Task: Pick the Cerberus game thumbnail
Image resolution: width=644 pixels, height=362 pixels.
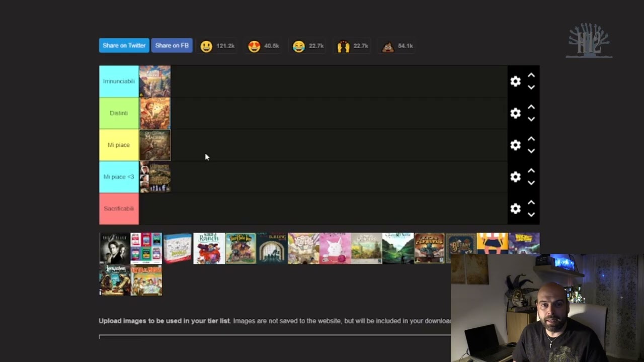Action: click(x=429, y=248)
